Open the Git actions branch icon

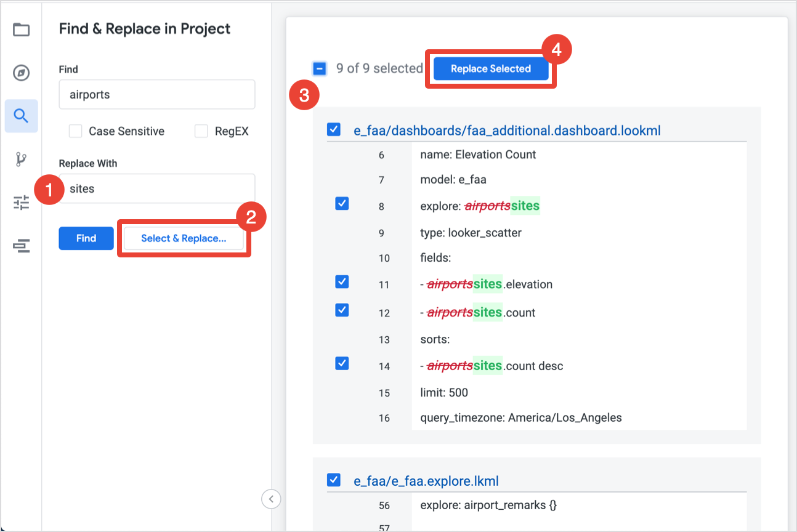(x=22, y=159)
